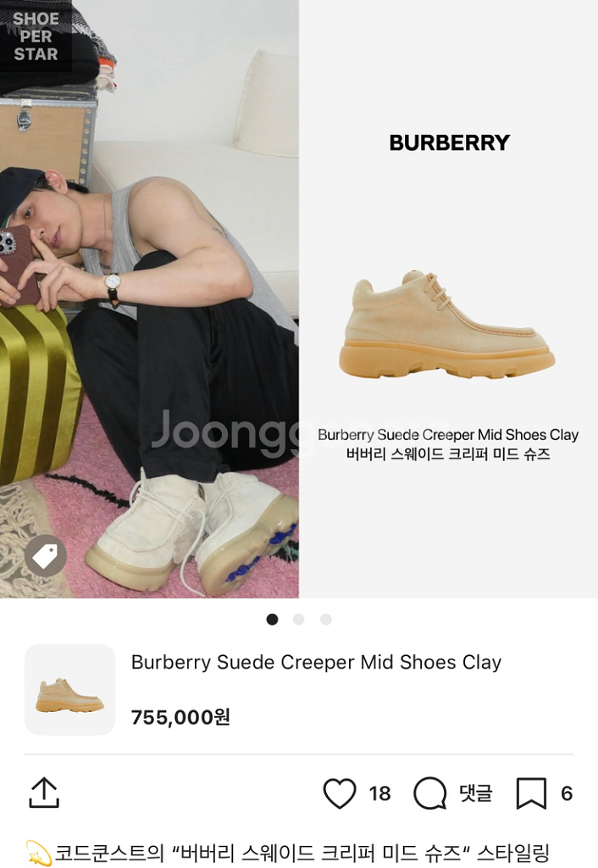Tap the product tag icon on photo
The width and height of the screenshot is (598, 868).
46,556
